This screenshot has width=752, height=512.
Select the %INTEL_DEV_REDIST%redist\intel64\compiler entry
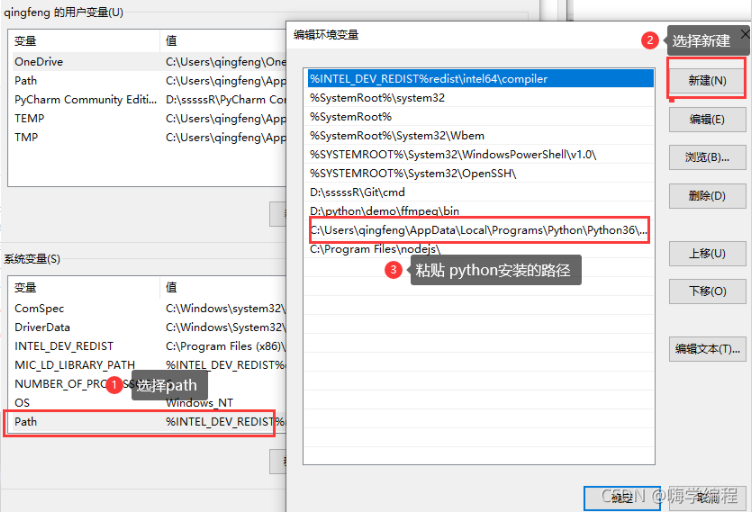(x=480, y=79)
